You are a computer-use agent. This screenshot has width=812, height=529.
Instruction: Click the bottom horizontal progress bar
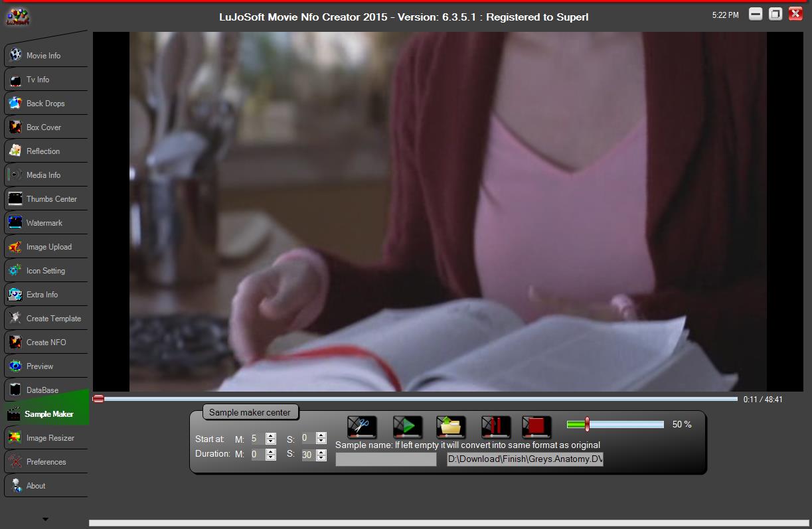(448, 523)
